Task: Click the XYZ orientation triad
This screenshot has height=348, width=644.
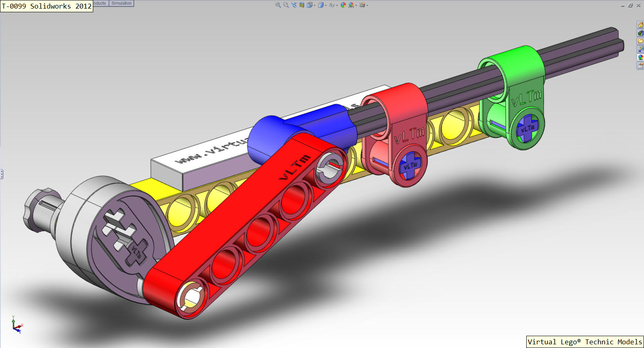Action: [17, 324]
